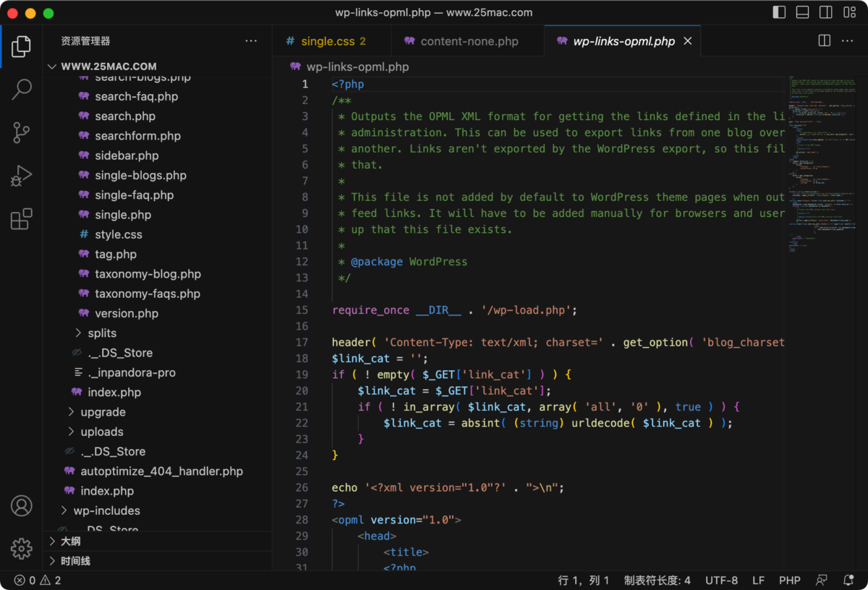This screenshot has height=590, width=868.
Task: Place cursor on require_once line
Action: (x=454, y=310)
